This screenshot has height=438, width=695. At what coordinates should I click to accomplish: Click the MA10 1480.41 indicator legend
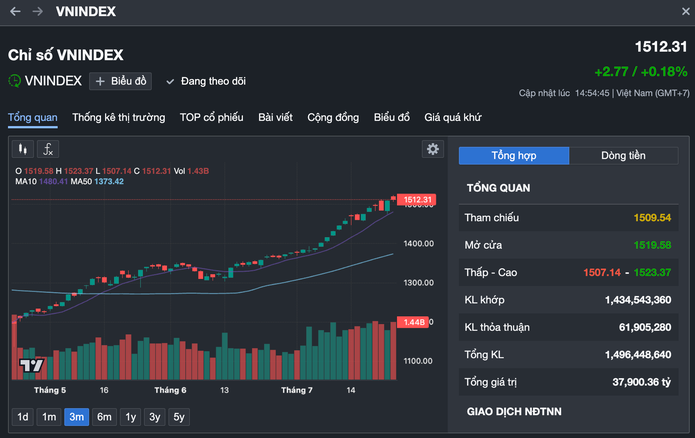click(x=42, y=181)
